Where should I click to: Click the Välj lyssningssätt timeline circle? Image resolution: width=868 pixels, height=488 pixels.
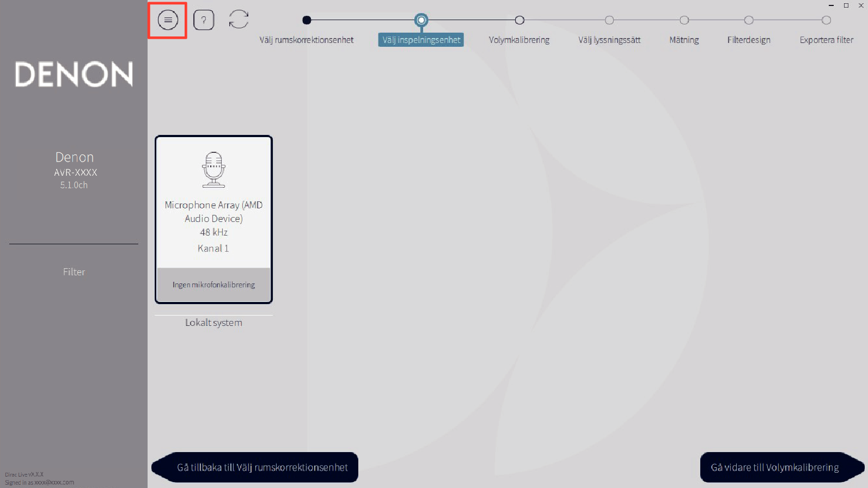[x=609, y=20]
